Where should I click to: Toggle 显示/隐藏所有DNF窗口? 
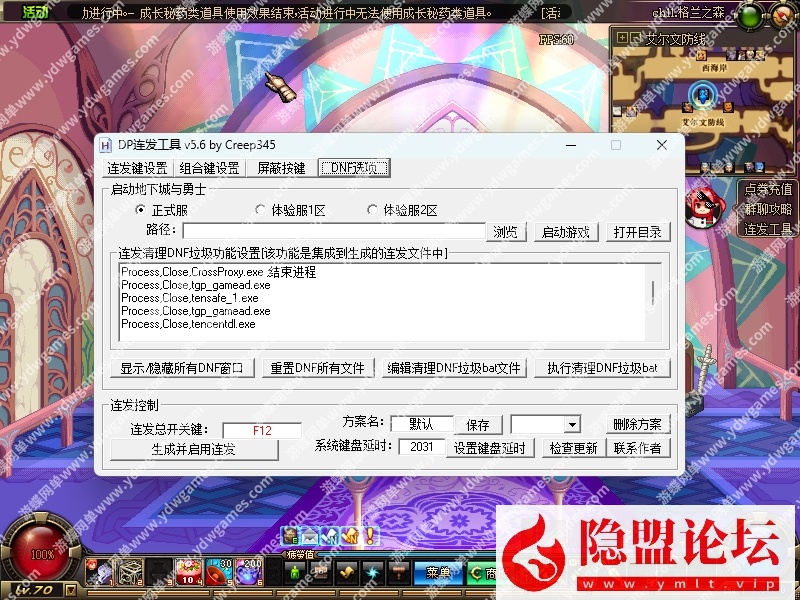(182, 368)
